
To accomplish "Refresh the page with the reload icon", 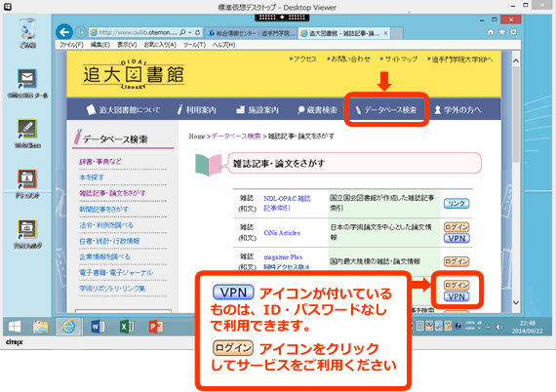I will [197, 32].
